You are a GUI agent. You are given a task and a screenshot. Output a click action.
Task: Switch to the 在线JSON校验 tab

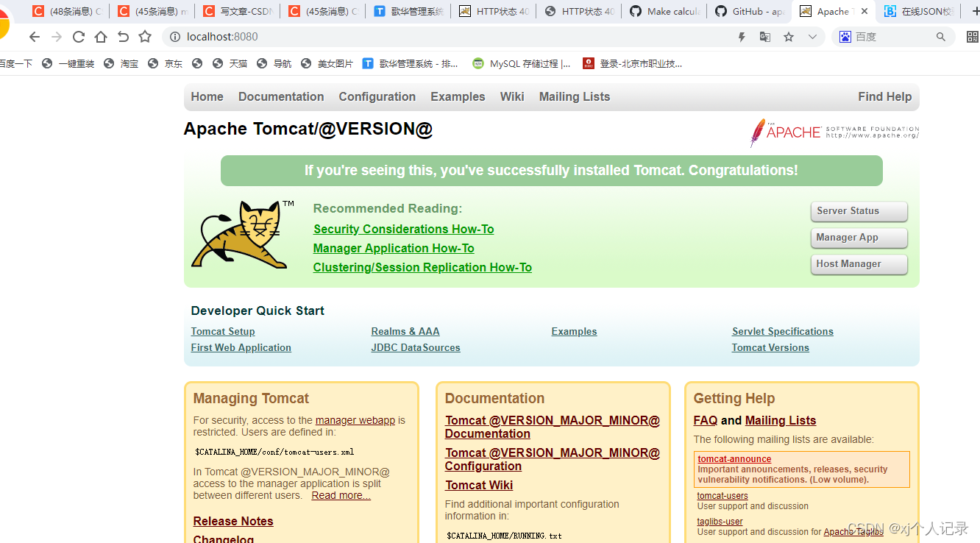920,11
